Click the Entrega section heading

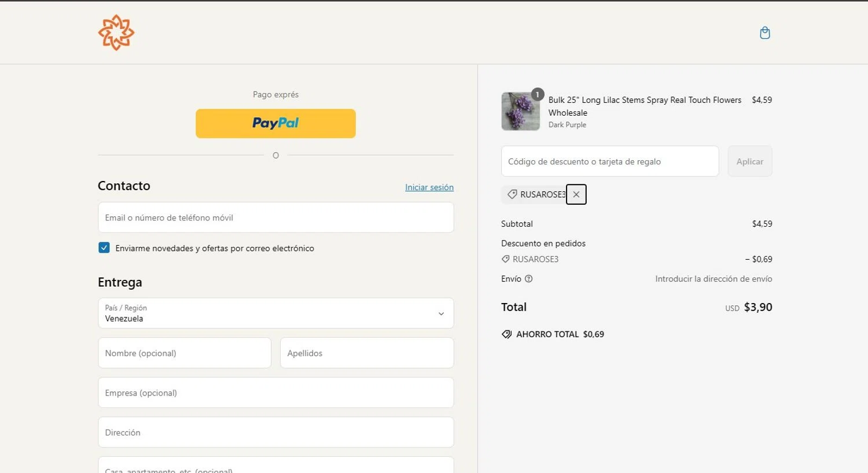(120, 282)
